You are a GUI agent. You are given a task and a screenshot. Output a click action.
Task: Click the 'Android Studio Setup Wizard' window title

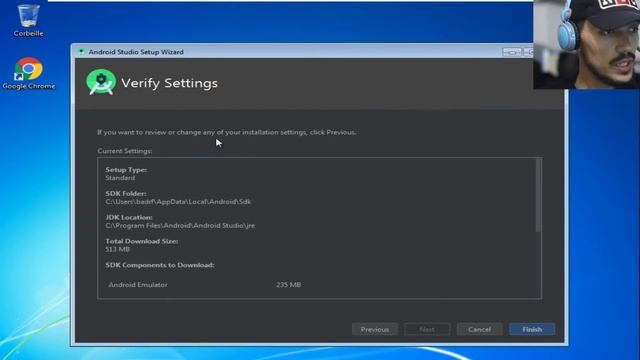[136, 52]
